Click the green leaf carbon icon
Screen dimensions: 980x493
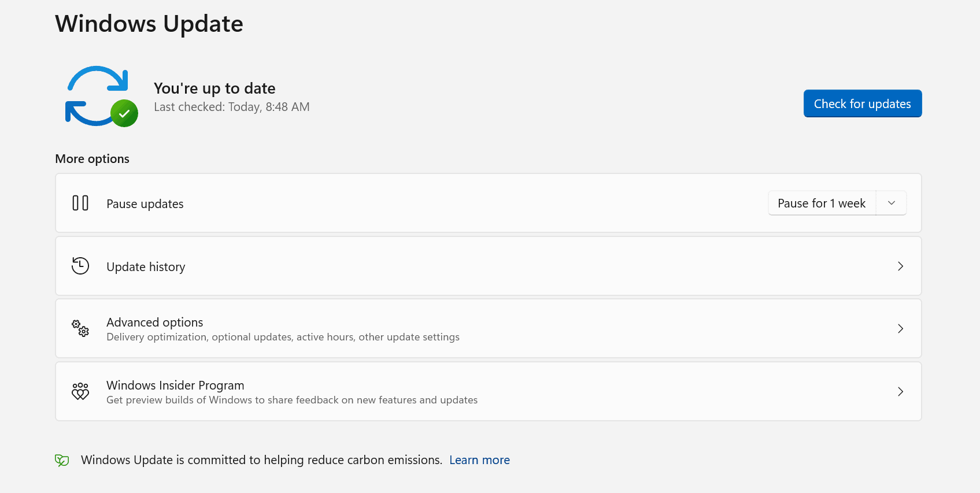pos(62,460)
